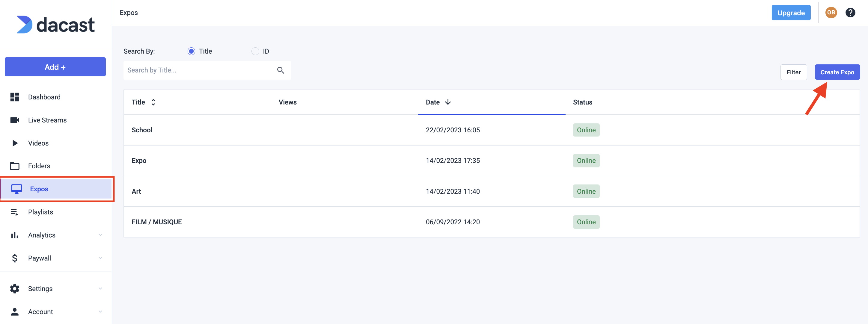Click the Add + button
Viewport: 868px width, 324px height.
tap(55, 67)
